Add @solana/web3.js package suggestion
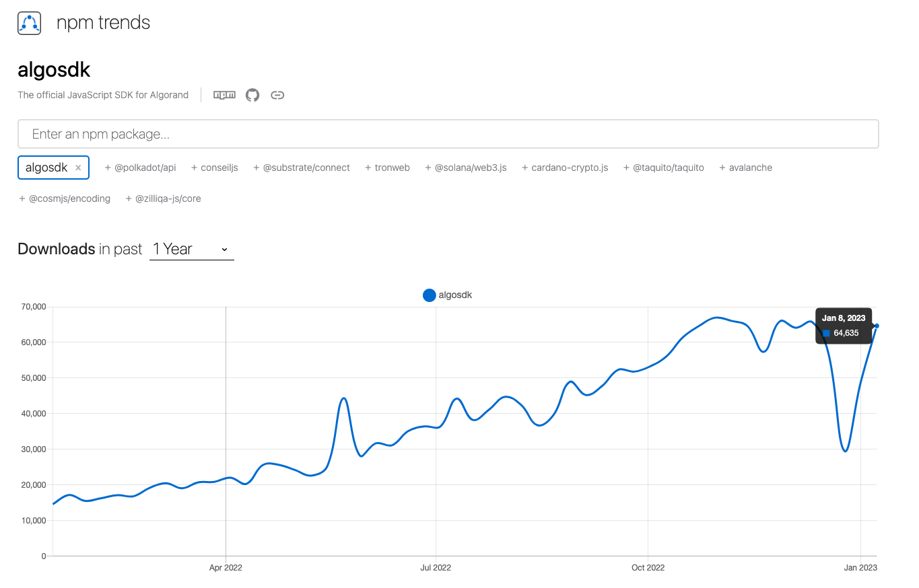This screenshot has width=919, height=588. click(466, 168)
